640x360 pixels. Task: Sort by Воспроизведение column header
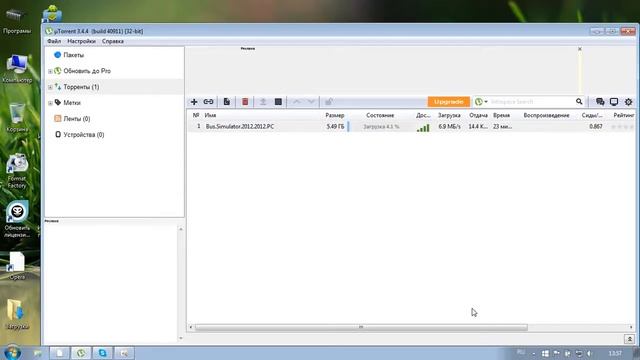click(x=546, y=116)
